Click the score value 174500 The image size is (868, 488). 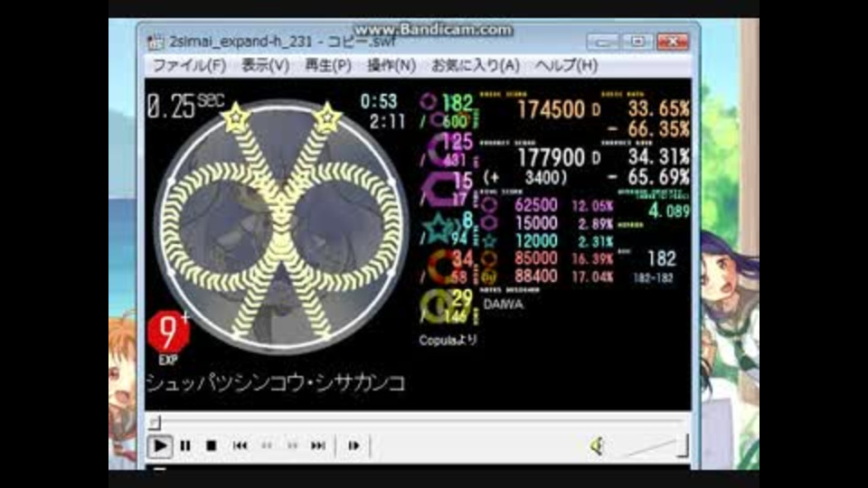(551, 109)
